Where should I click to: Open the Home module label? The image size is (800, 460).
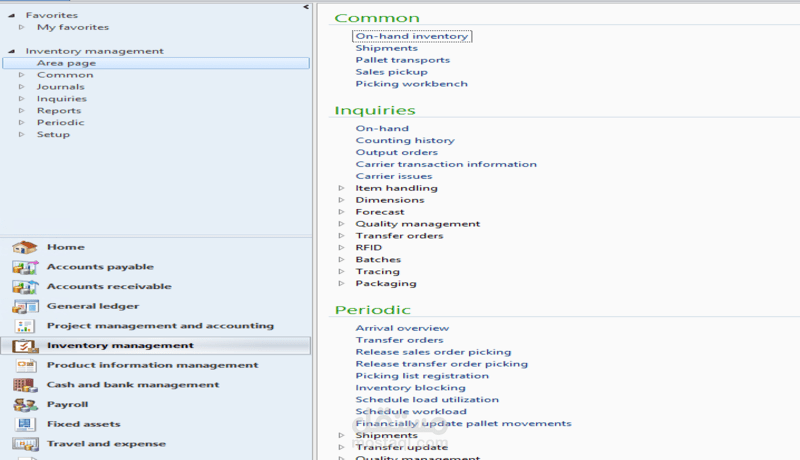point(66,247)
